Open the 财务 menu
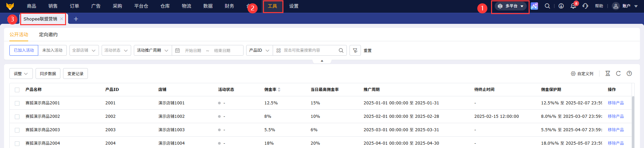The height and width of the screenshot is (148, 644). tap(229, 6)
